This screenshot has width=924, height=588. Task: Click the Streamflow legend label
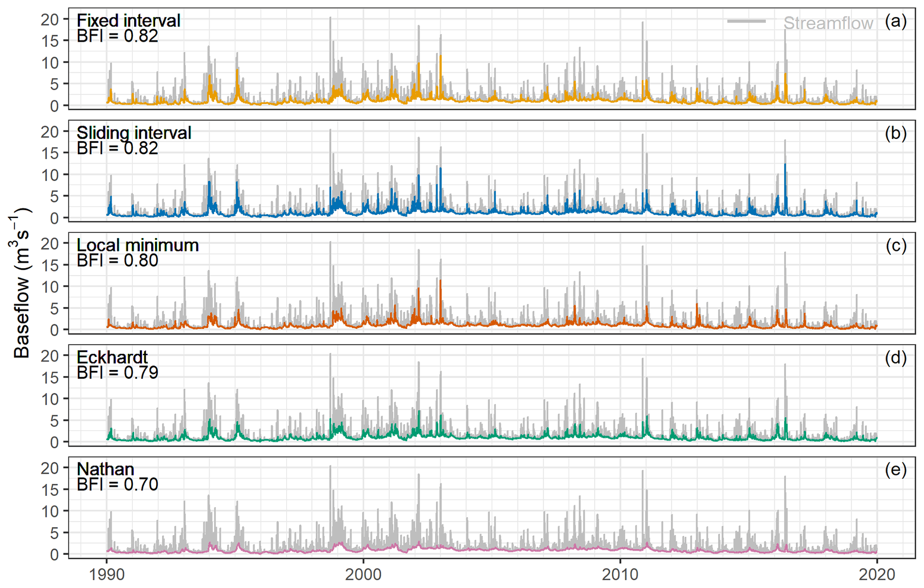(x=828, y=23)
